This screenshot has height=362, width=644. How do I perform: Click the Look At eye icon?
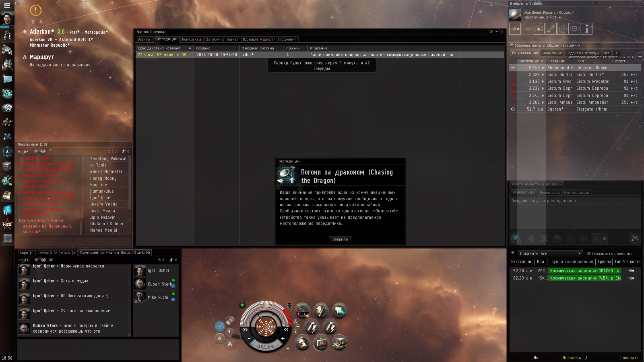[x=575, y=29]
